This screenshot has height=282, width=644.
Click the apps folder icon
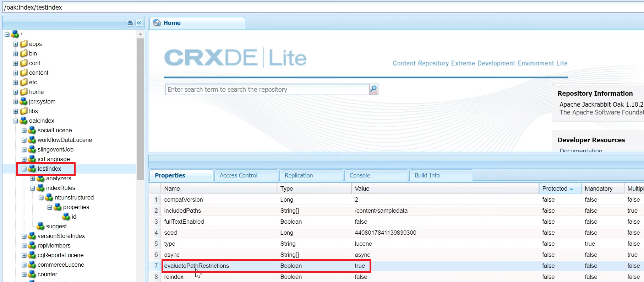tap(24, 44)
